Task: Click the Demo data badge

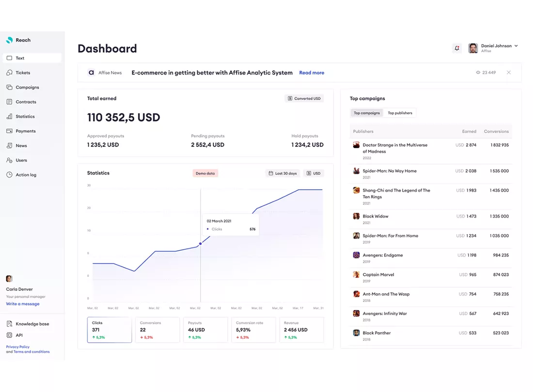Action: (205, 173)
